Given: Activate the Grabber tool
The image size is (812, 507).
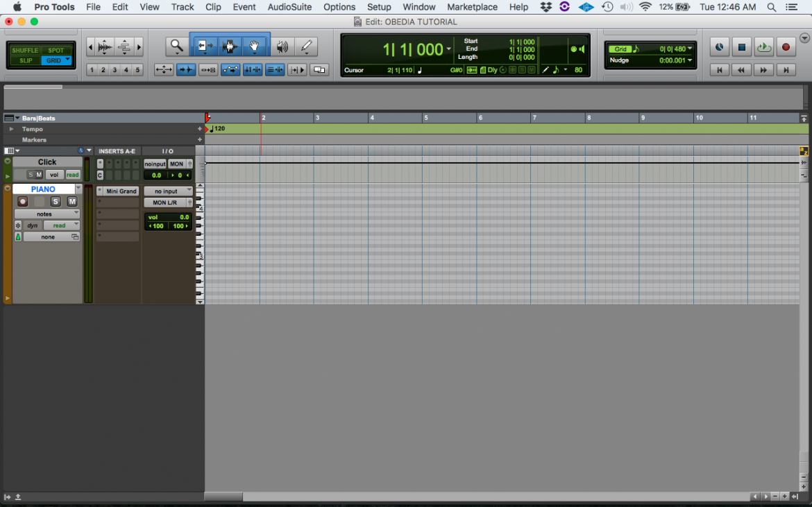Looking at the screenshot, I should click(x=255, y=46).
